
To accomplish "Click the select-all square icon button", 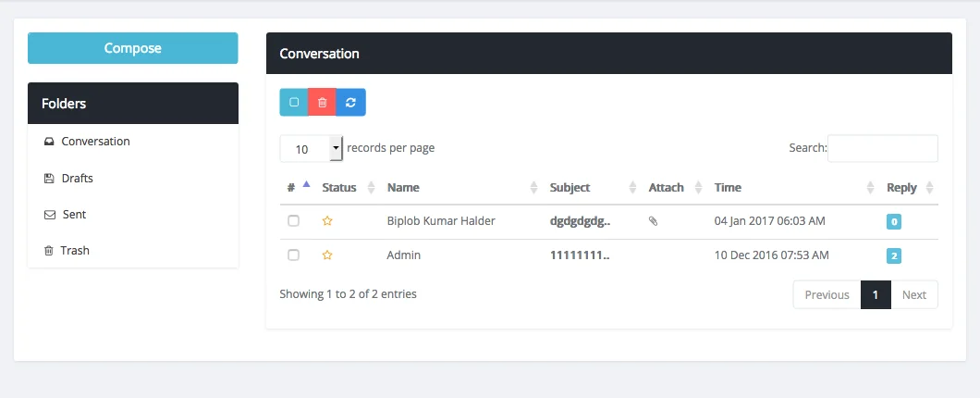I will click(294, 103).
